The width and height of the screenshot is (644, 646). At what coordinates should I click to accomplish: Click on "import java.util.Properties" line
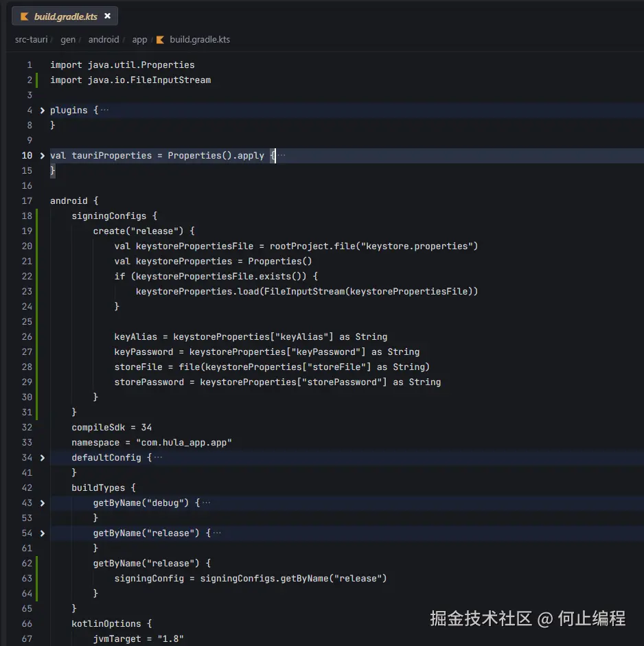[122, 65]
